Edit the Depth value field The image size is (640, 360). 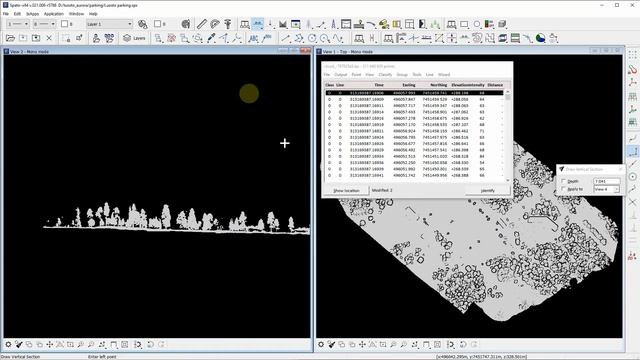click(x=607, y=181)
